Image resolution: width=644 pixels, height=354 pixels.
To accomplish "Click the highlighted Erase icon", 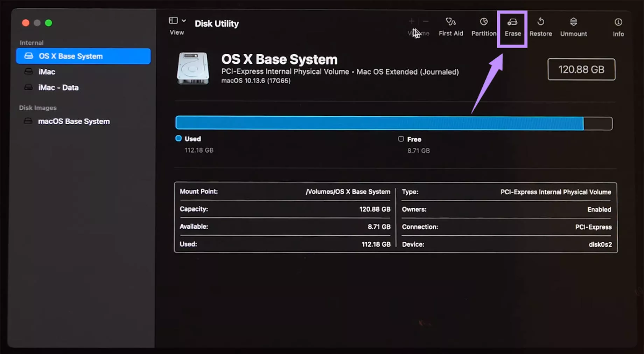I will (x=512, y=26).
